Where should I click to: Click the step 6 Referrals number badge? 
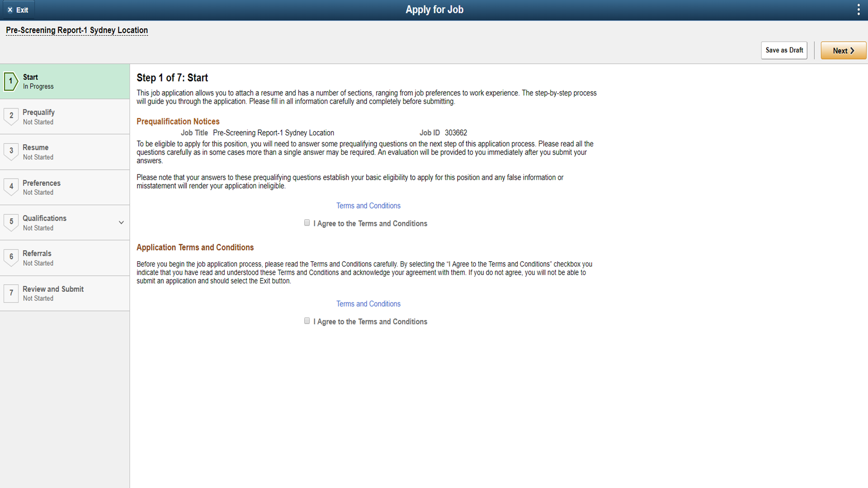point(11,257)
